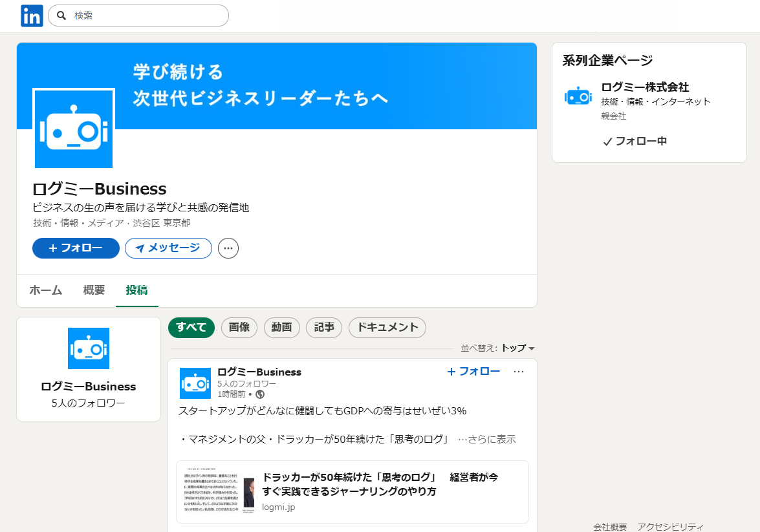The width and height of the screenshot is (760, 532).
Task: Switch to the ホーム tab
Action: 46,290
